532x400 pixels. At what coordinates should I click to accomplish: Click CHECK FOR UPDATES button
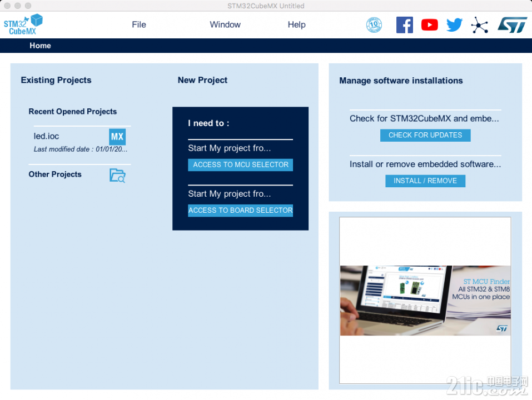[425, 135]
